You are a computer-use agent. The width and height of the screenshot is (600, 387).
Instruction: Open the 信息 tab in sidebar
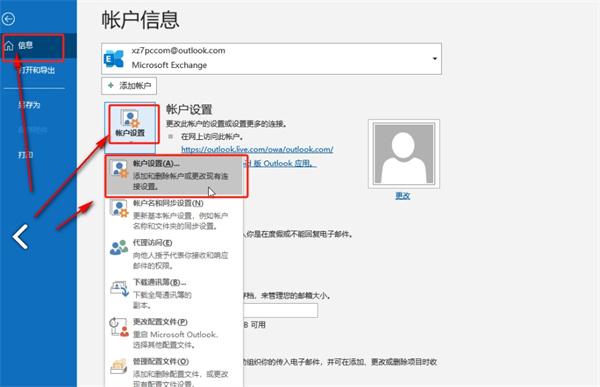click(38, 46)
